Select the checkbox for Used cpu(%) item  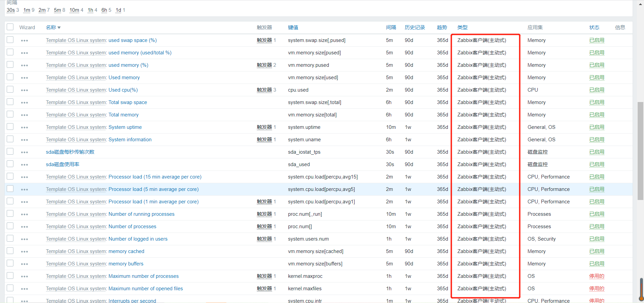pos(10,89)
